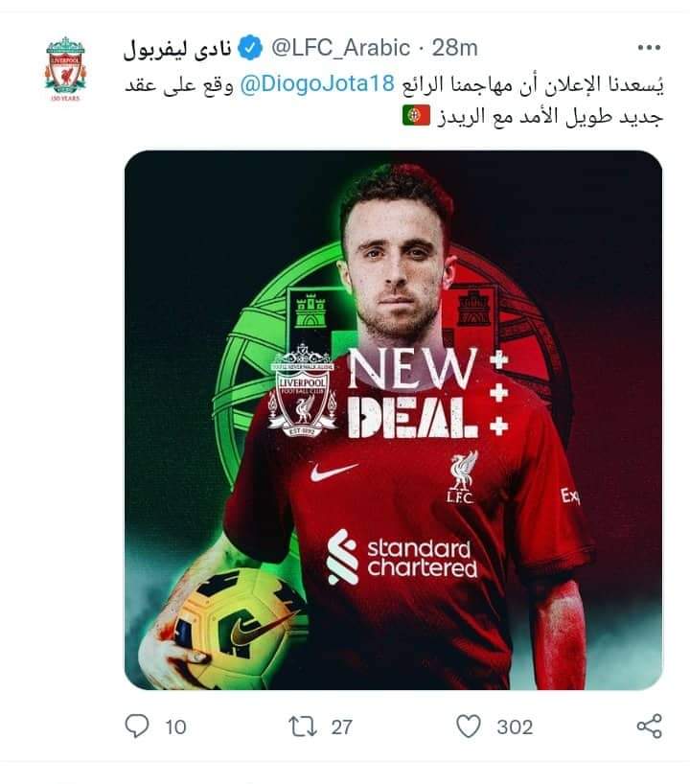Screen dimensions: 690x784
Task: Open the Liverpool crest profile avatar
Action: [x=65, y=68]
